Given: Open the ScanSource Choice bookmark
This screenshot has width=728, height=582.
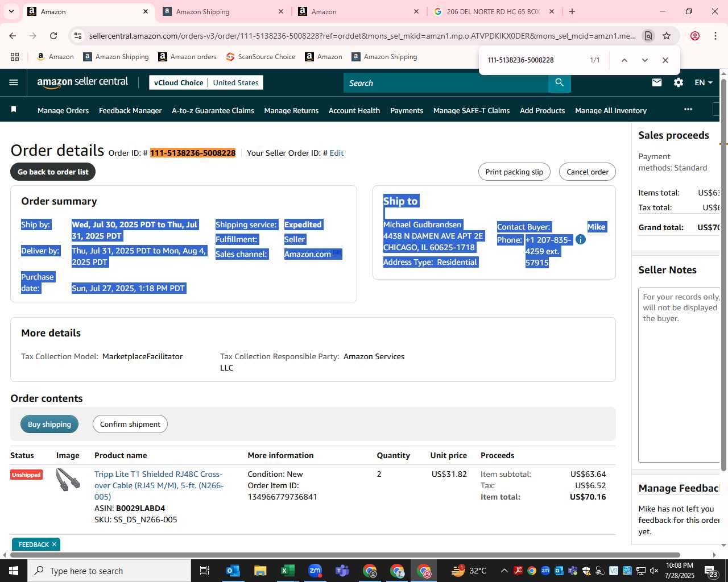Looking at the screenshot, I should [x=260, y=57].
